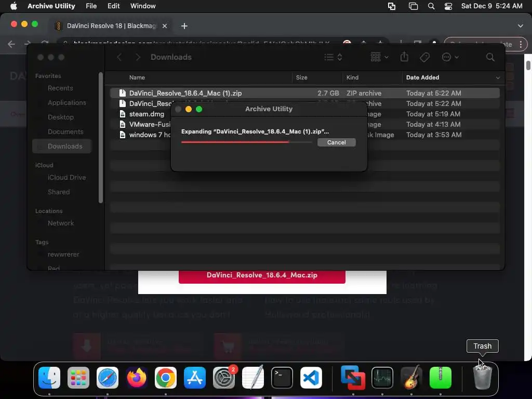The width and height of the screenshot is (532, 399).
Task: Go back in the Finder window
Action: (119, 57)
